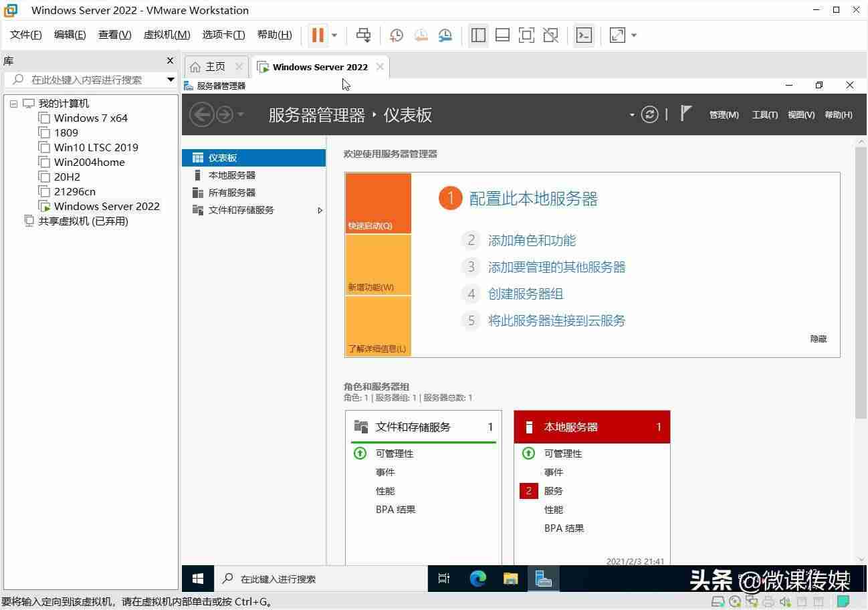Select the 21296cn virtual machine
This screenshot has height=610, width=868.
pyautogui.click(x=75, y=192)
